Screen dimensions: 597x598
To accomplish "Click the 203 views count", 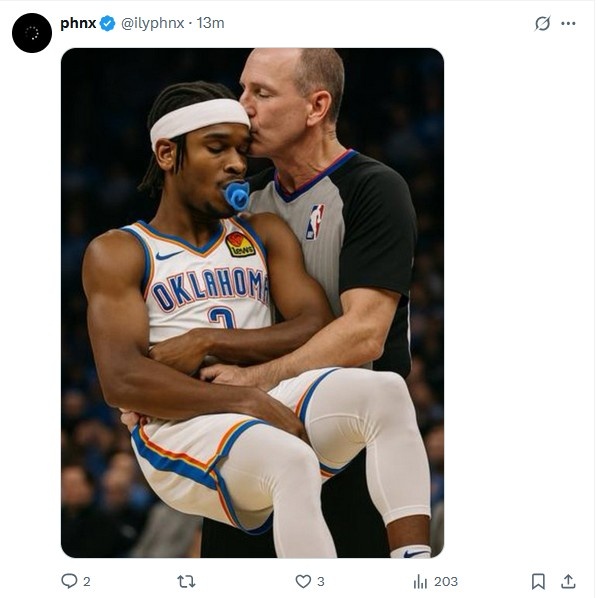I will coord(446,582).
